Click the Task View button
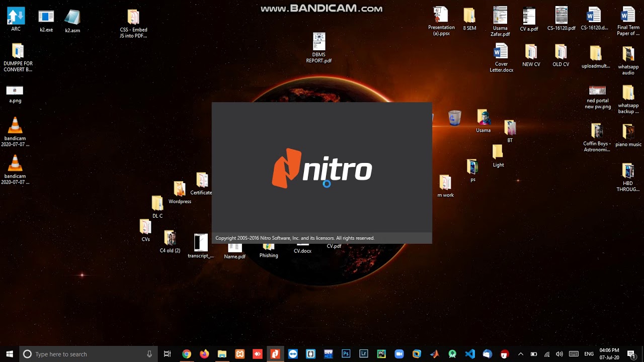 click(168, 354)
